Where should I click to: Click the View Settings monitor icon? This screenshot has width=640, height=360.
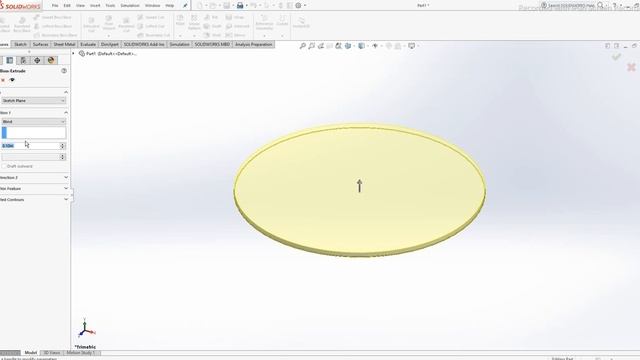(411, 46)
